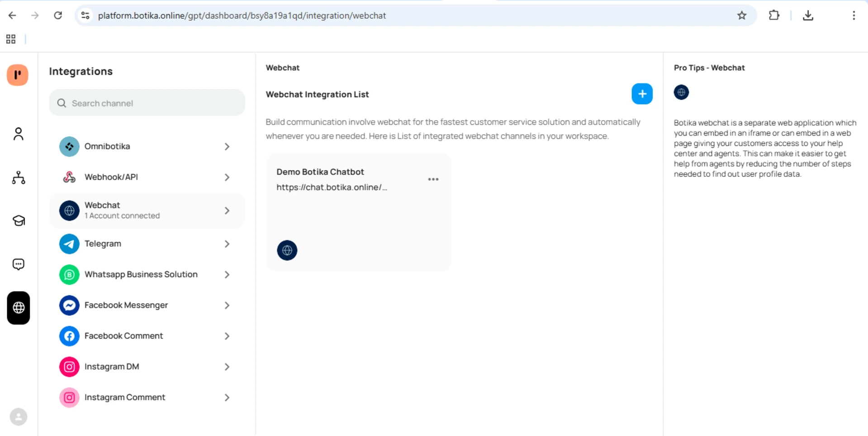
Task: Click the chat bubble icon in sidebar
Action: pos(18,264)
